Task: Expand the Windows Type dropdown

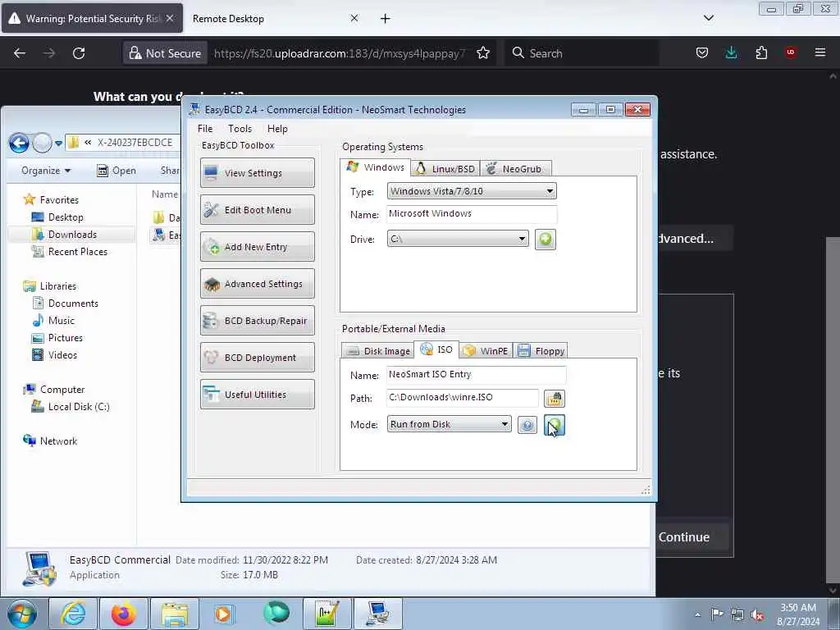Action: 472,191
